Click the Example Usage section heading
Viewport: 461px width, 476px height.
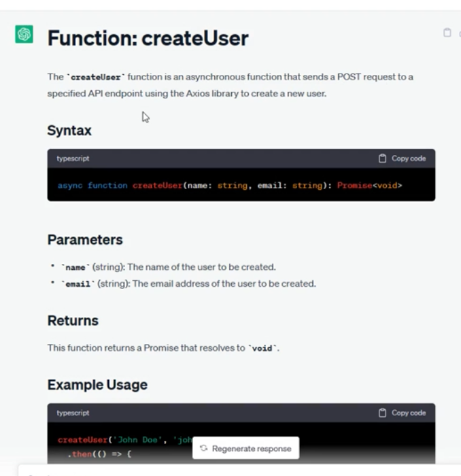97,385
